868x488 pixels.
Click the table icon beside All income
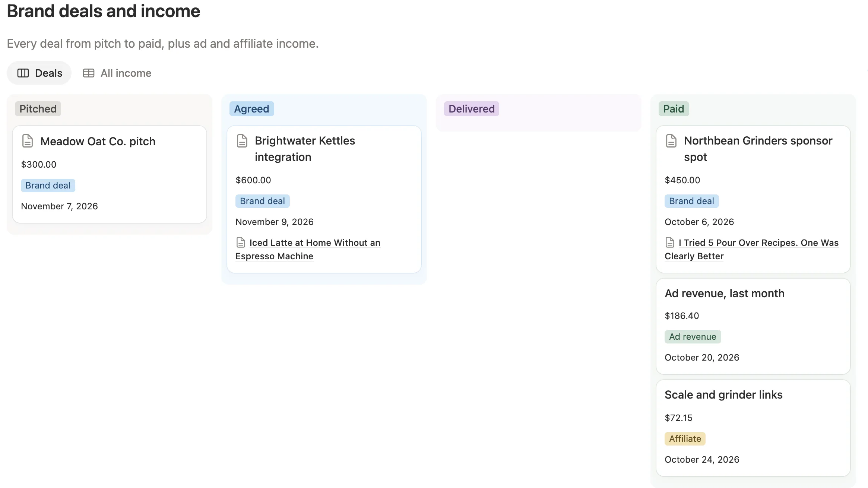pyautogui.click(x=88, y=73)
